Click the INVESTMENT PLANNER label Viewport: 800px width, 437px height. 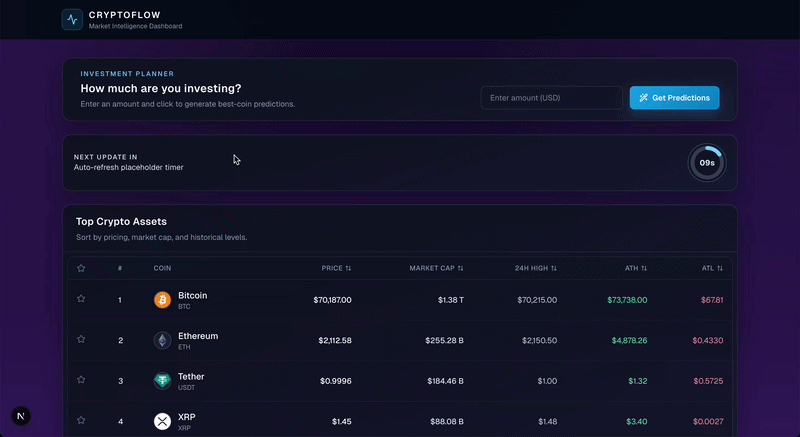(x=127, y=74)
